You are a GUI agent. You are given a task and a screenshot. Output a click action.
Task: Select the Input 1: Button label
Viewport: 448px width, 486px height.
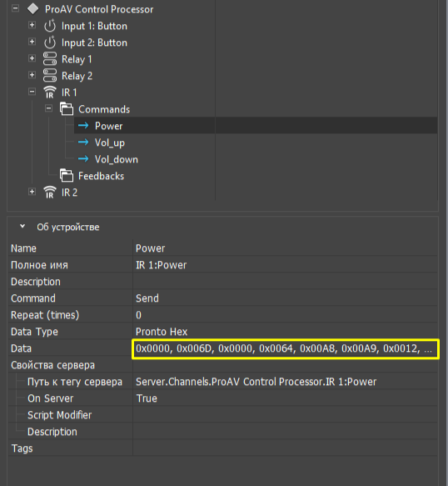[x=94, y=26]
